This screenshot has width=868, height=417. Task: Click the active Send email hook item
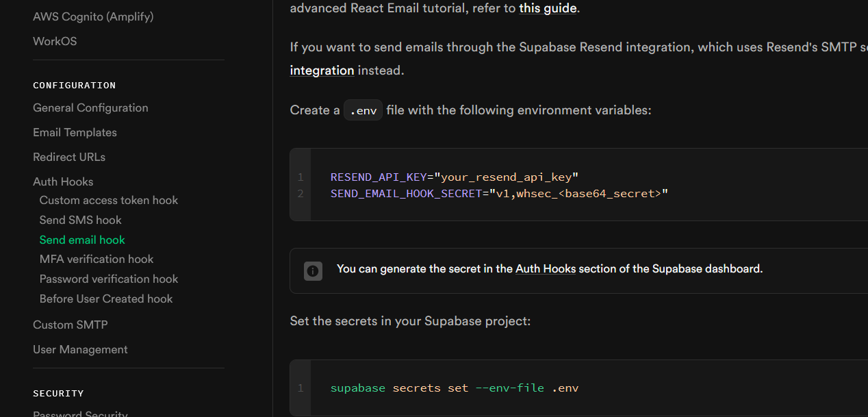pos(82,240)
